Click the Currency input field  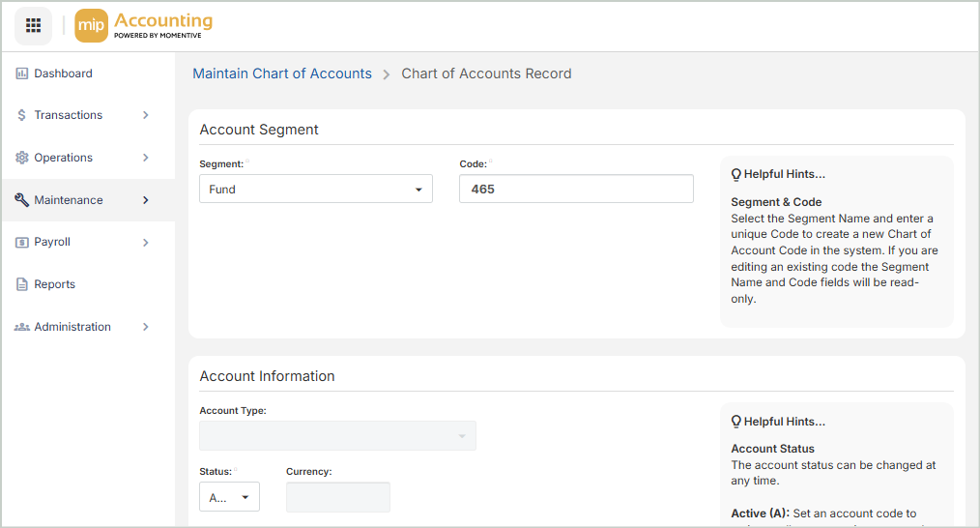(x=337, y=498)
